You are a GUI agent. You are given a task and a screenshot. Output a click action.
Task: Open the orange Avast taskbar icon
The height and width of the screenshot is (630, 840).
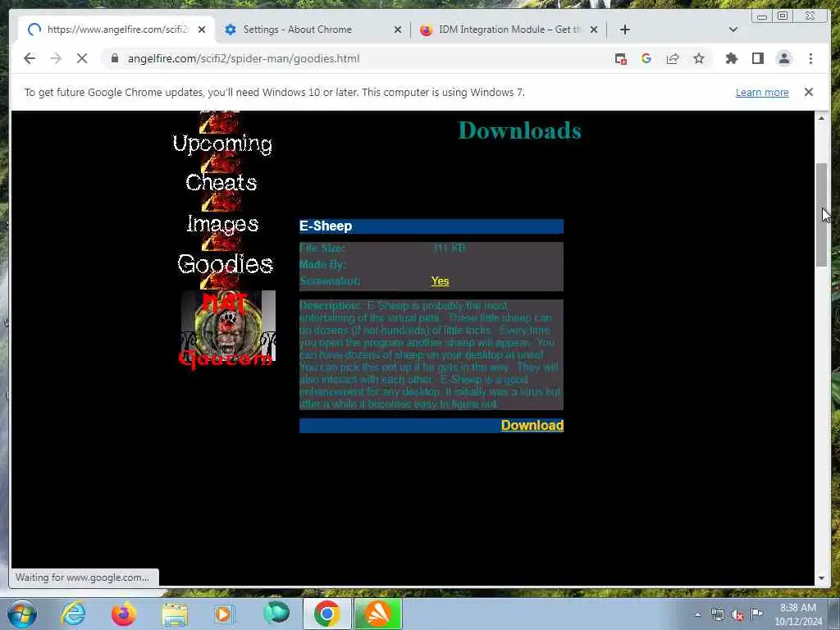pos(377,614)
